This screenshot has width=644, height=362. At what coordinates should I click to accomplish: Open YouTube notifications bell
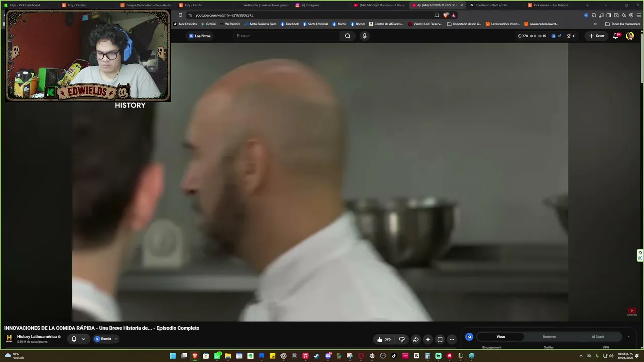click(616, 36)
